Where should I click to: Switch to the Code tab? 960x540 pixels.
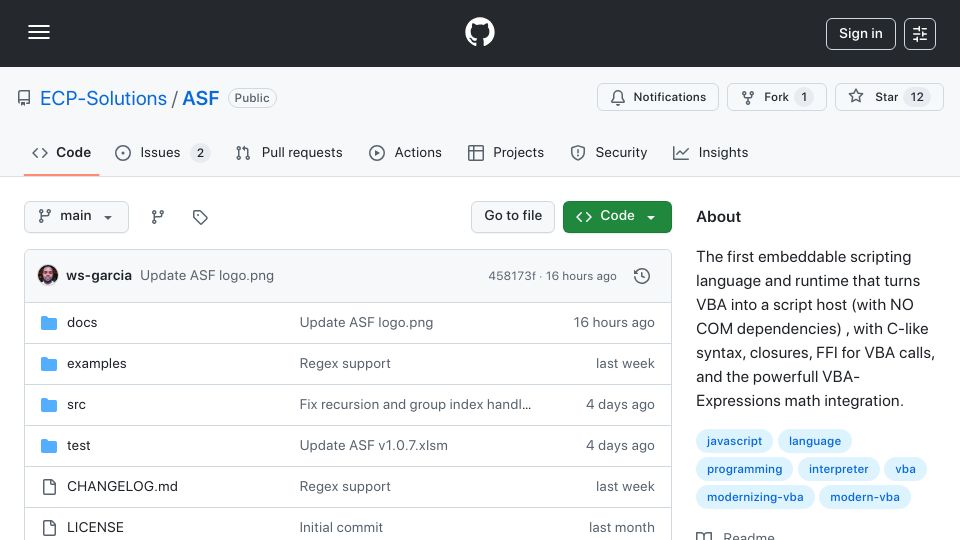(x=61, y=152)
